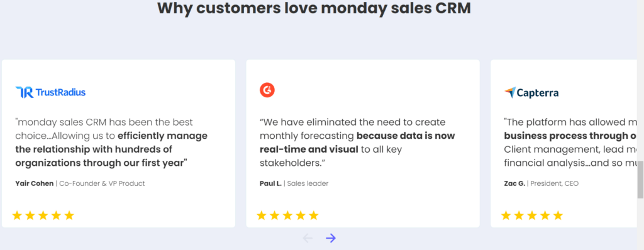Click the G2 logo icon

coord(267,90)
